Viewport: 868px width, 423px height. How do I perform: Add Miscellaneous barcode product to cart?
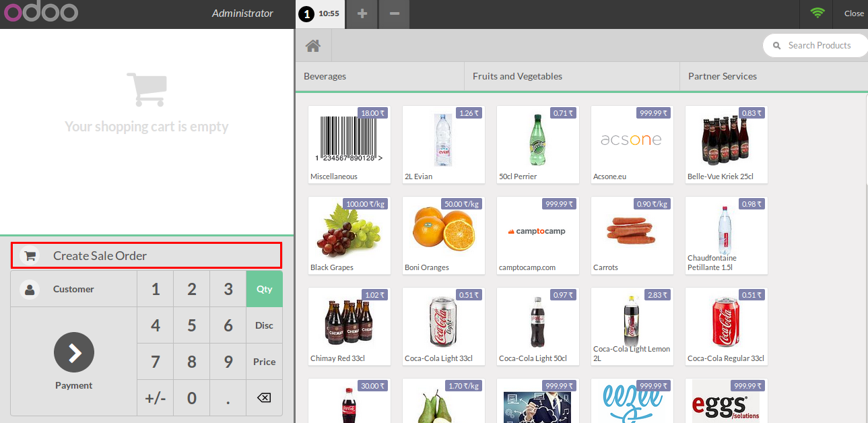tap(349, 144)
